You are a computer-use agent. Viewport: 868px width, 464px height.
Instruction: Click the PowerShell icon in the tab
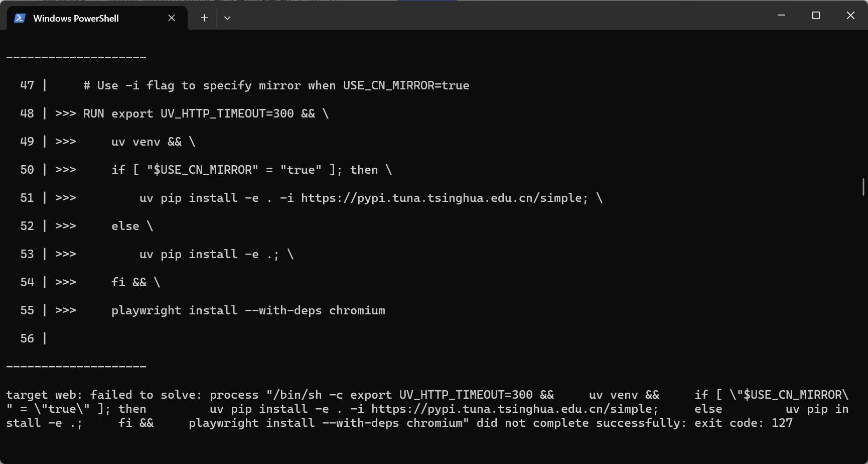(20, 18)
